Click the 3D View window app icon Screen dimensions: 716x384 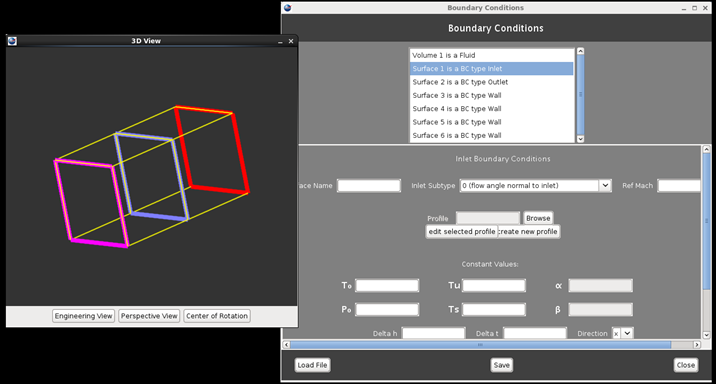pos(12,41)
